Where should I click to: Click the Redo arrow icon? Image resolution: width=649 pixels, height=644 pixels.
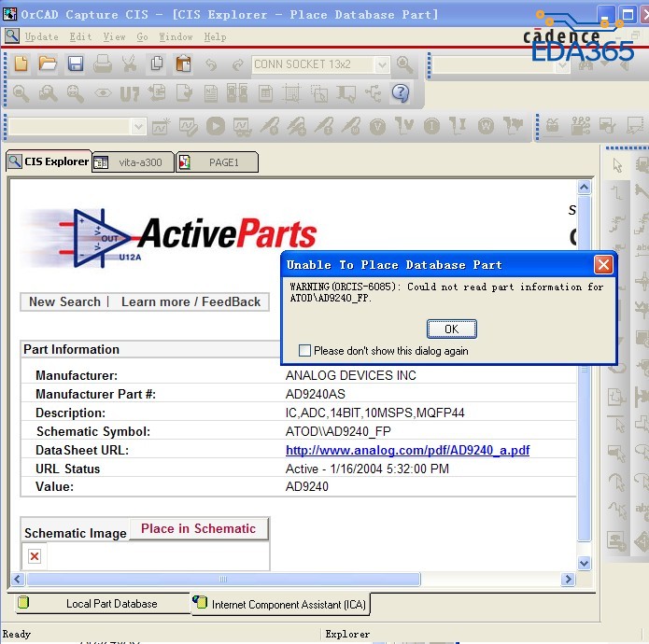click(x=237, y=64)
